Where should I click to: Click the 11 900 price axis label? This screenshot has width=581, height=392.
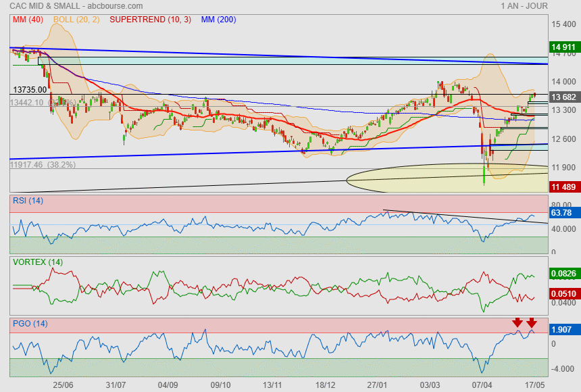pyautogui.click(x=563, y=168)
